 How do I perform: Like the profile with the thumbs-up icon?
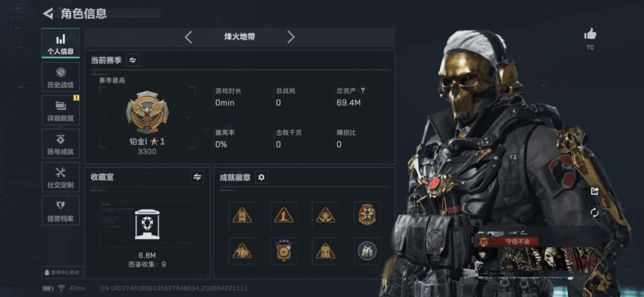coord(590,34)
